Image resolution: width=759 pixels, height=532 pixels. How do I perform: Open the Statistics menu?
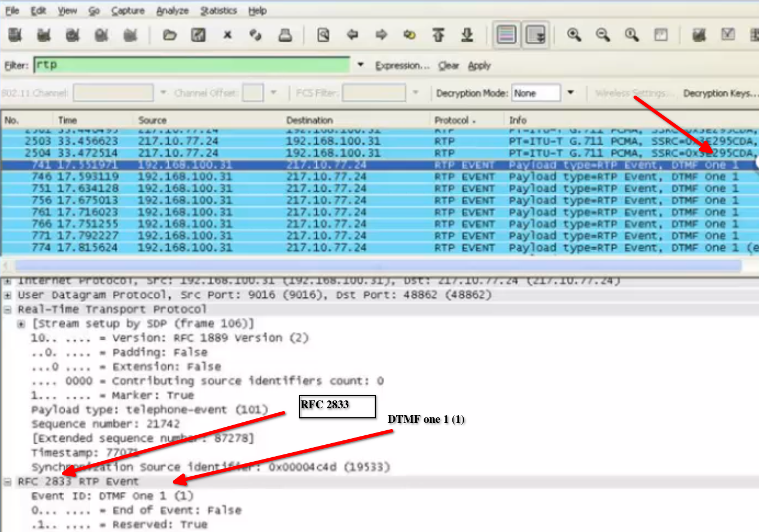[218, 11]
